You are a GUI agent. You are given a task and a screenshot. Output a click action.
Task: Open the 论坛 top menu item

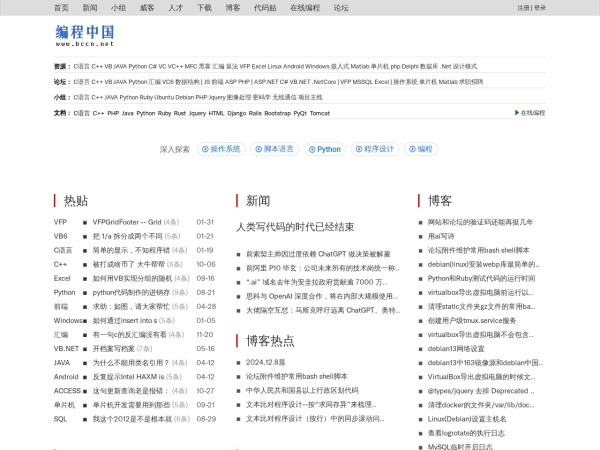pos(341,7)
